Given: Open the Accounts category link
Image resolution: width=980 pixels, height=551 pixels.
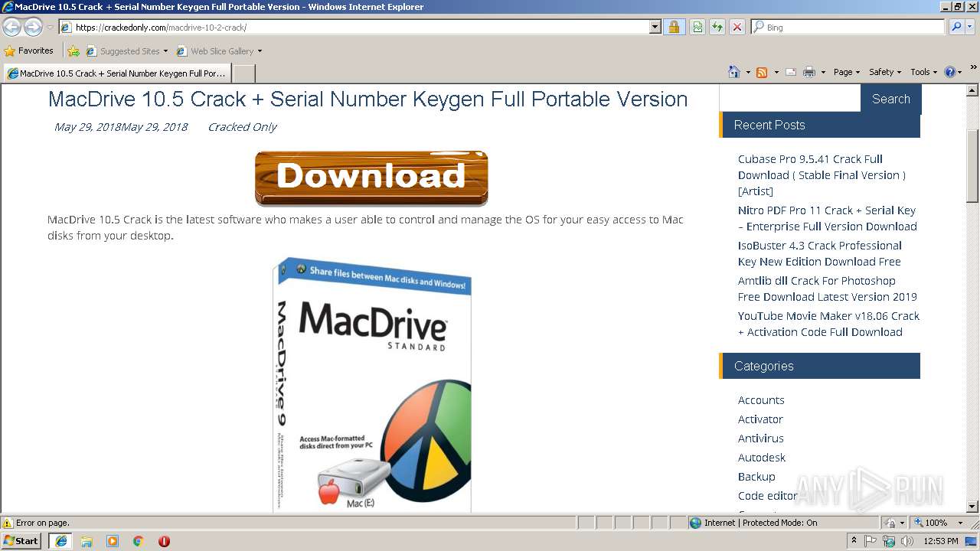Looking at the screenshot, I should coord(761,400).
